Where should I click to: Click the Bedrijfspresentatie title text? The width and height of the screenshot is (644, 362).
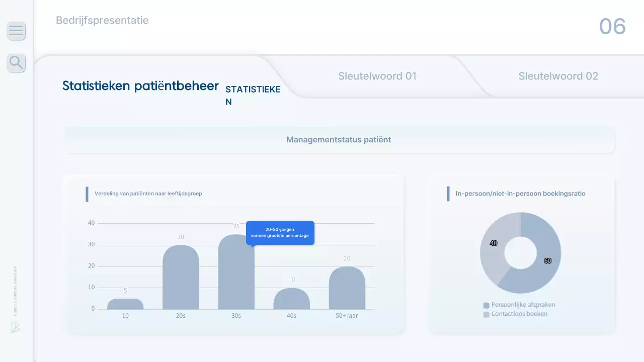click(x=102, y=21)
